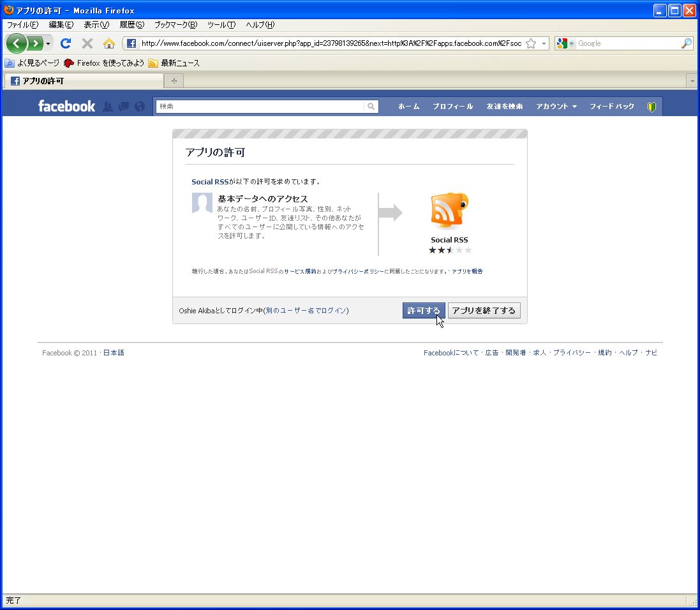Open a new tab with the plus button
This screenshot has width=700, height=610.
click(x=174, y=81)
